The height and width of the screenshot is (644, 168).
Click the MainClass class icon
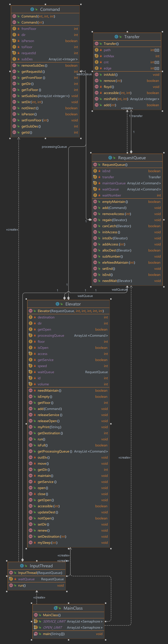click(x=56, y=608)
